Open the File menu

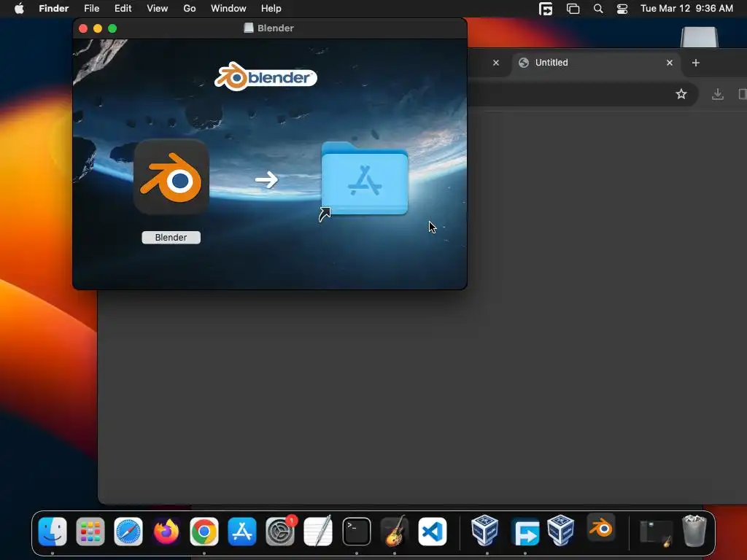tap(91, 9)
